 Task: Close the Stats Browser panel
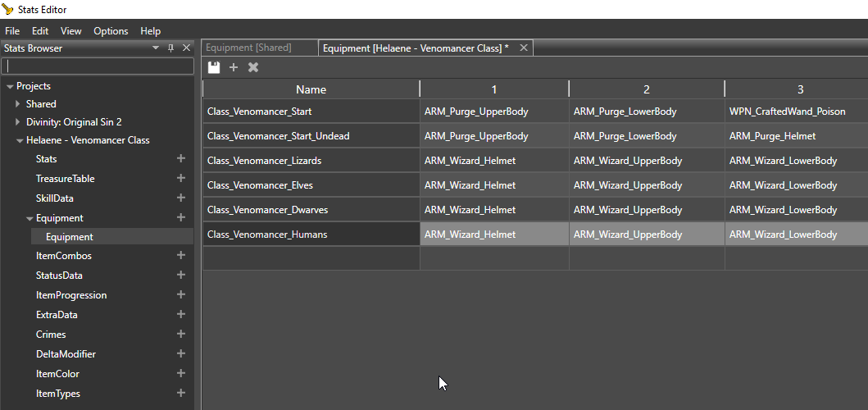coord(186,48)
